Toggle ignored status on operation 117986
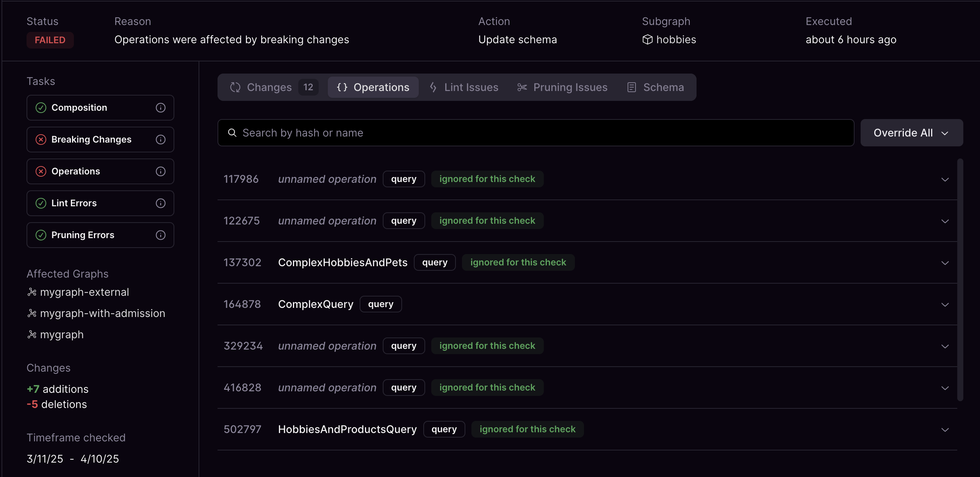 [487, 179]
